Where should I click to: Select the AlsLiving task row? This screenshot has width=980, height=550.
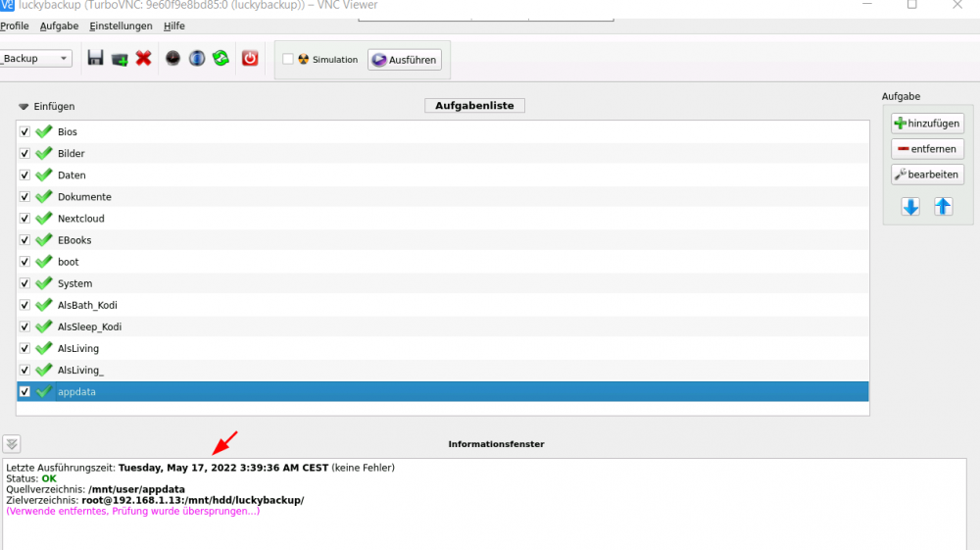[443, 348]
